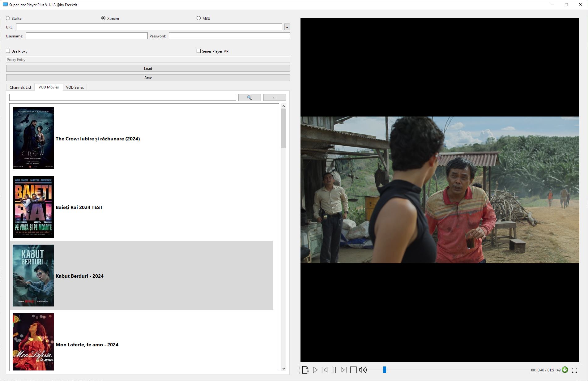
Task: Click the open file icon in player controls
Action: pos(305,370)
